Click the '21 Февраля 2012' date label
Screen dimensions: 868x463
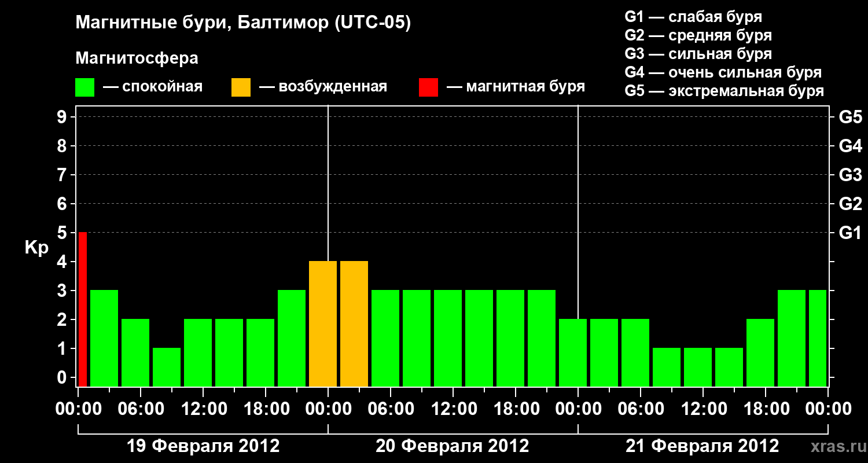(703, 446)
